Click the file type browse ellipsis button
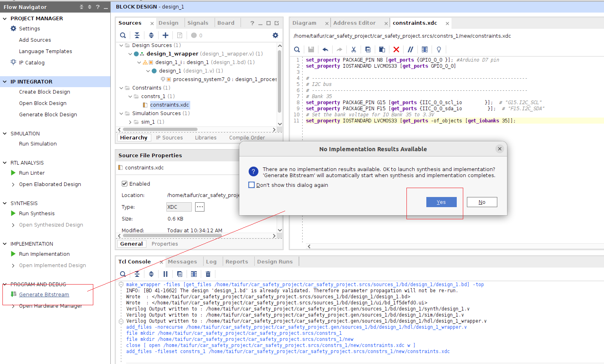The height and width of the screenshot is (364, 604). [x=200, y=207]
